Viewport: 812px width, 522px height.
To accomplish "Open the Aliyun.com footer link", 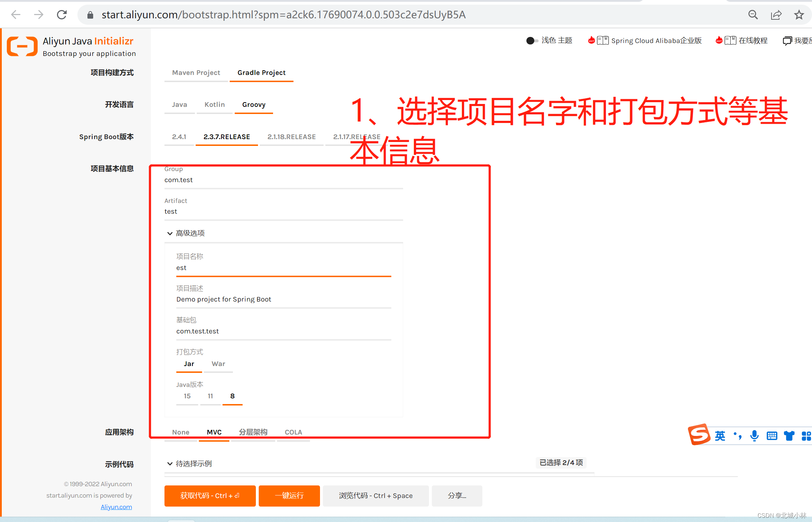I will (x=116, y=507).
